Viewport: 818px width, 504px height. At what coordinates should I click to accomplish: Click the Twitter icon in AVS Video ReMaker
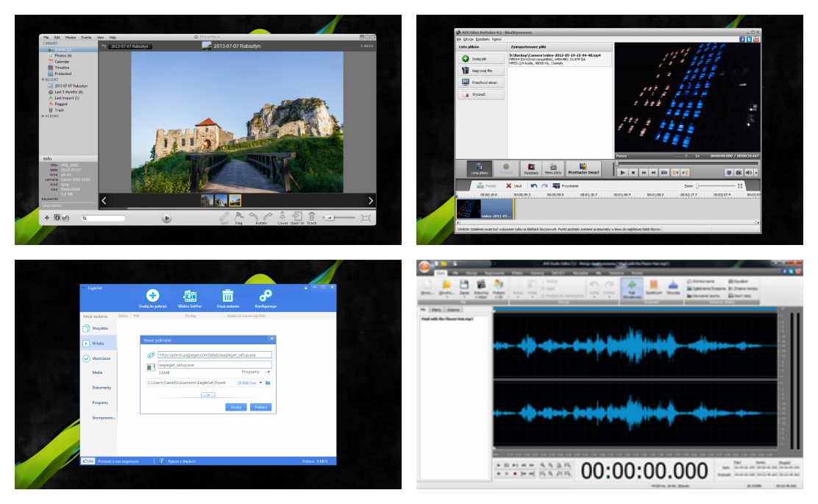tap(749, 39)
